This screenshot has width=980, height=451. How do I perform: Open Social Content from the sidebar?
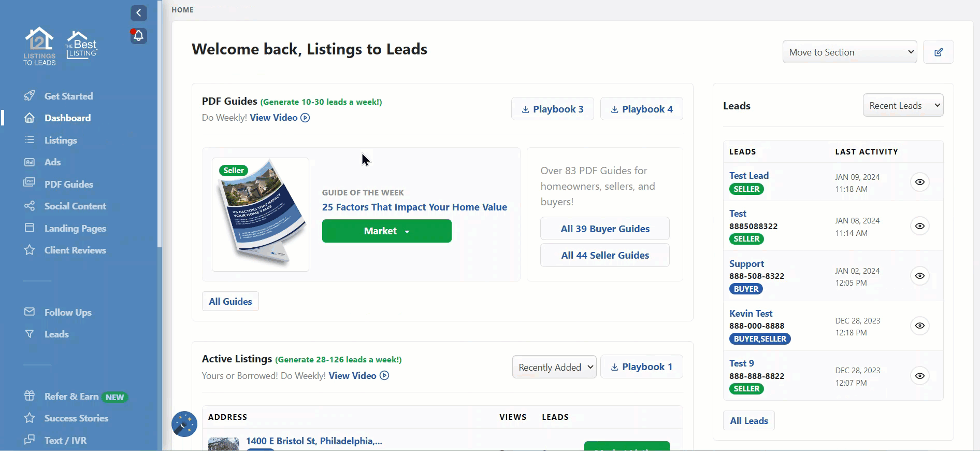pyautogui.click(x=75, y=206)
